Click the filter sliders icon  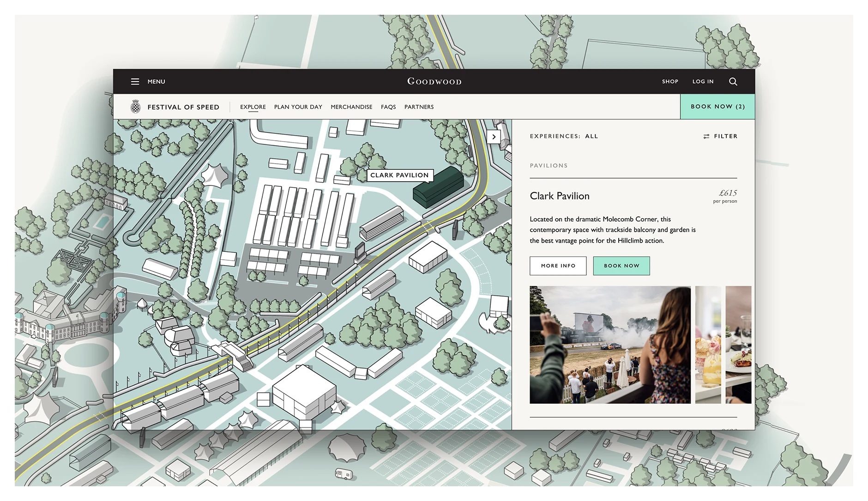pyautogui.click(x=706, y=136)
